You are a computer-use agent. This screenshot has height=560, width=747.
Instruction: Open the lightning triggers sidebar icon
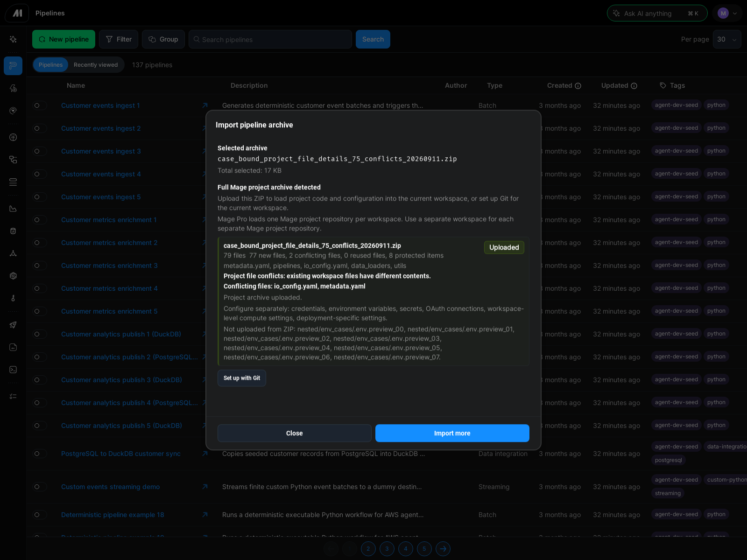13,88
